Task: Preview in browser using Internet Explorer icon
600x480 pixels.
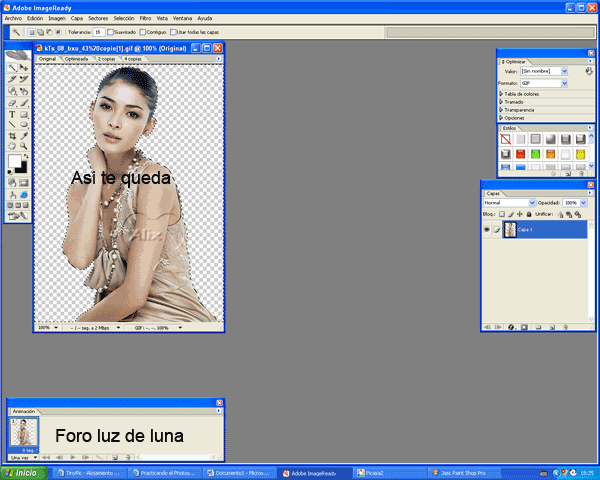Action: click(24, 195)
